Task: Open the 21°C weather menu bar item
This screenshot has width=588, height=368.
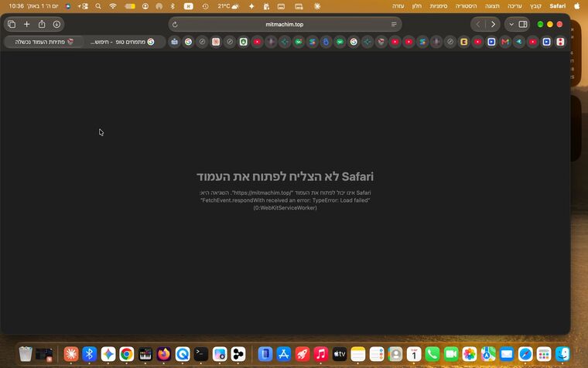Action: (228, 6)
